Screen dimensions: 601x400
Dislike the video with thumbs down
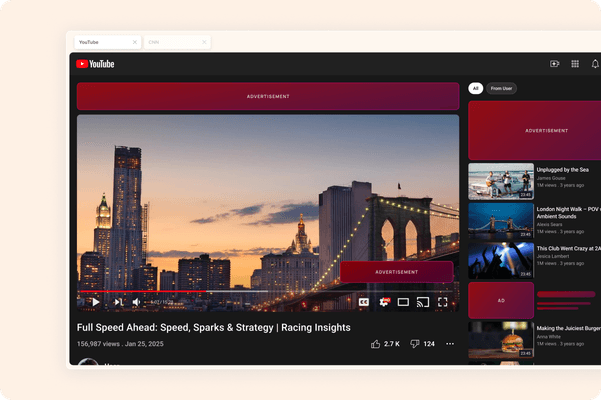[415, 344]
